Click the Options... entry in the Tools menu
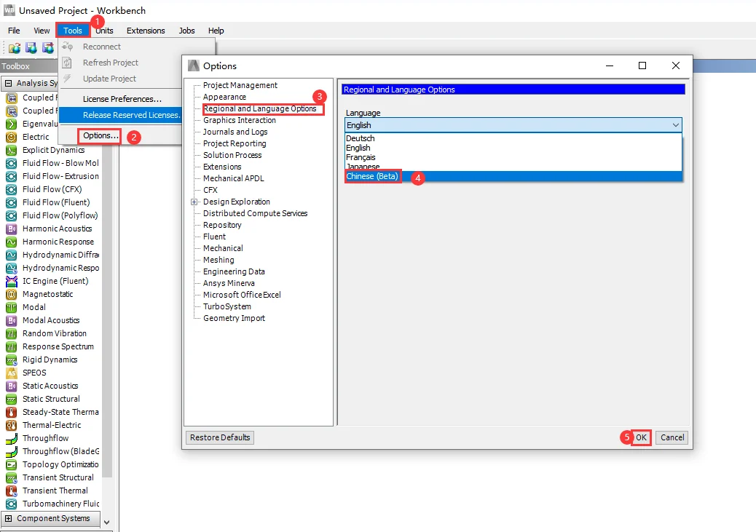This screenshot has height=532, width=756. [101, 136]
